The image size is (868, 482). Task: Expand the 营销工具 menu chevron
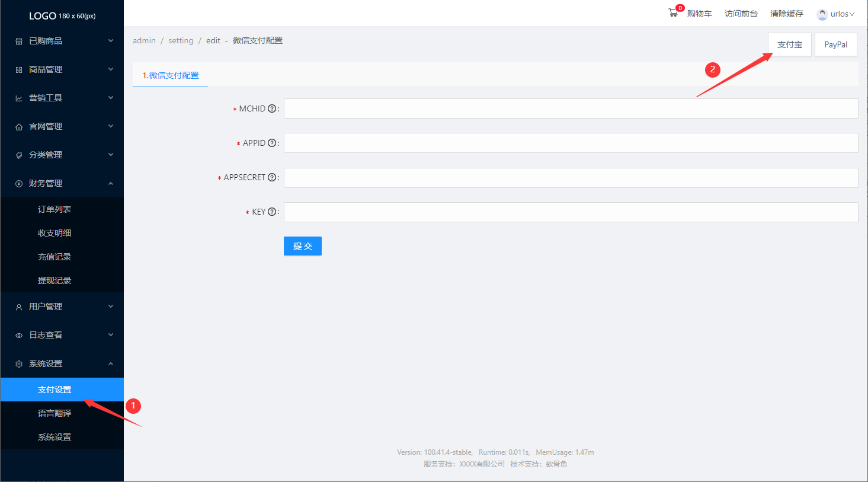click(111, 98)
